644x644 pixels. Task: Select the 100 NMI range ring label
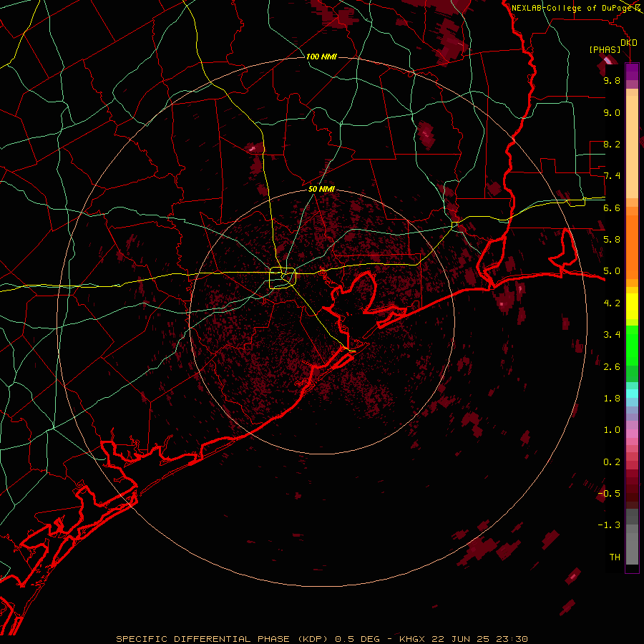coord(321,57)
